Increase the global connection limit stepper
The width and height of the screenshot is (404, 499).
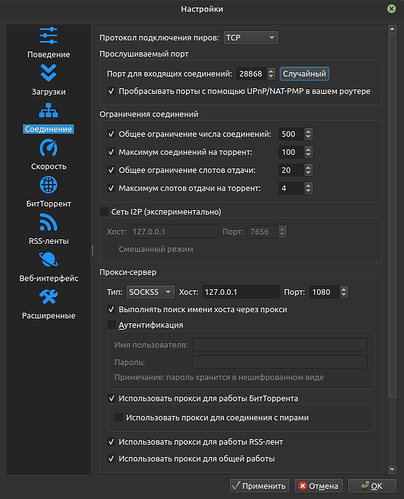308,131
